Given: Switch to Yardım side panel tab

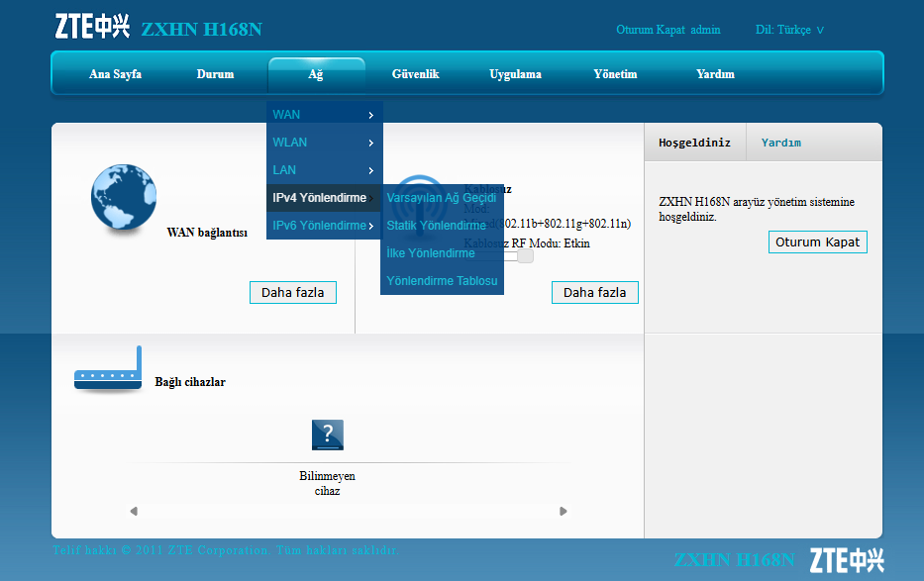Looking at the screenshot, I should (780, 143).
